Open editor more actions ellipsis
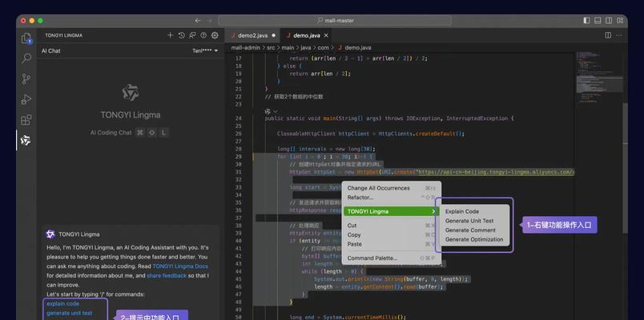644x320 pixels. (x=619, y=35)
